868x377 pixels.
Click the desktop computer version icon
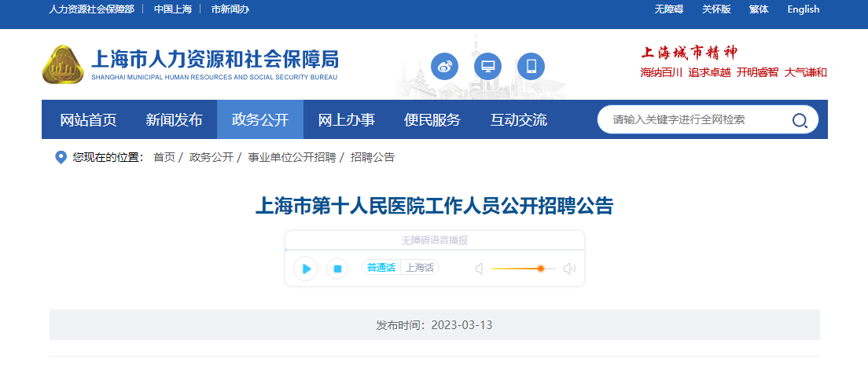487,67
